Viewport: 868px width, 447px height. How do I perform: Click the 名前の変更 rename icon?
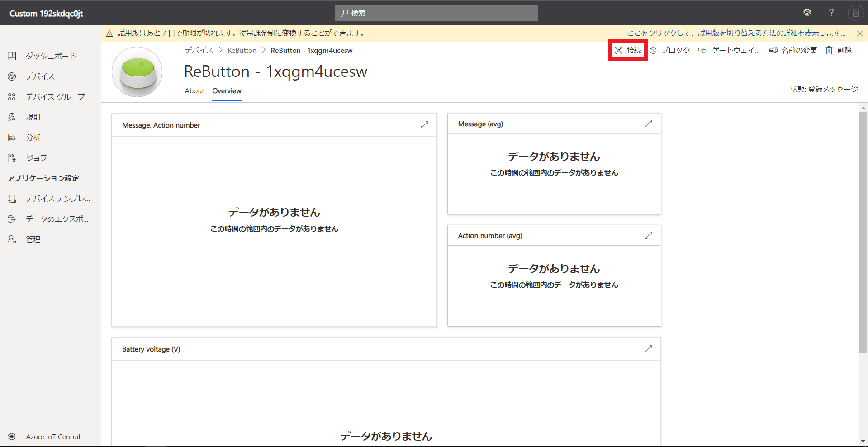point(773,50)
